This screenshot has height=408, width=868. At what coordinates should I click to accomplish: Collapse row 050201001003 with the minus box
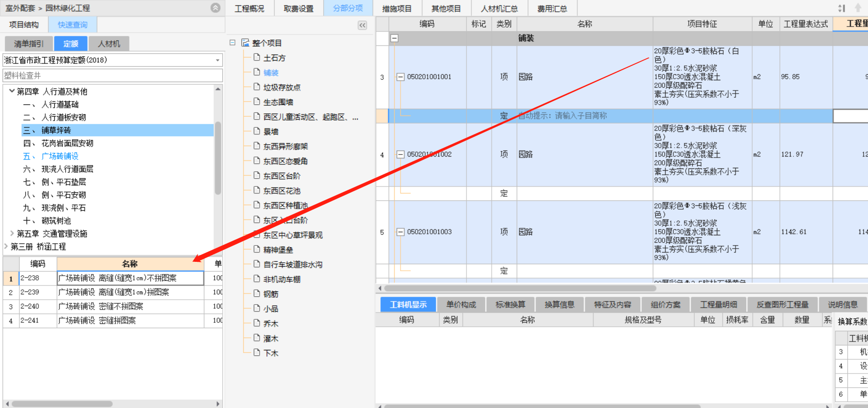[401, 232]
